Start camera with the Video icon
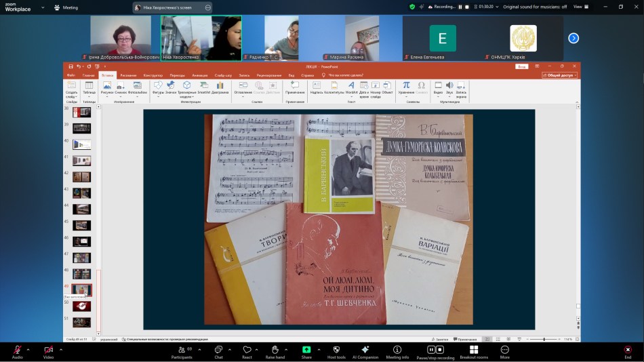This screenshot has width=644, height=362. tap(48, 350)
